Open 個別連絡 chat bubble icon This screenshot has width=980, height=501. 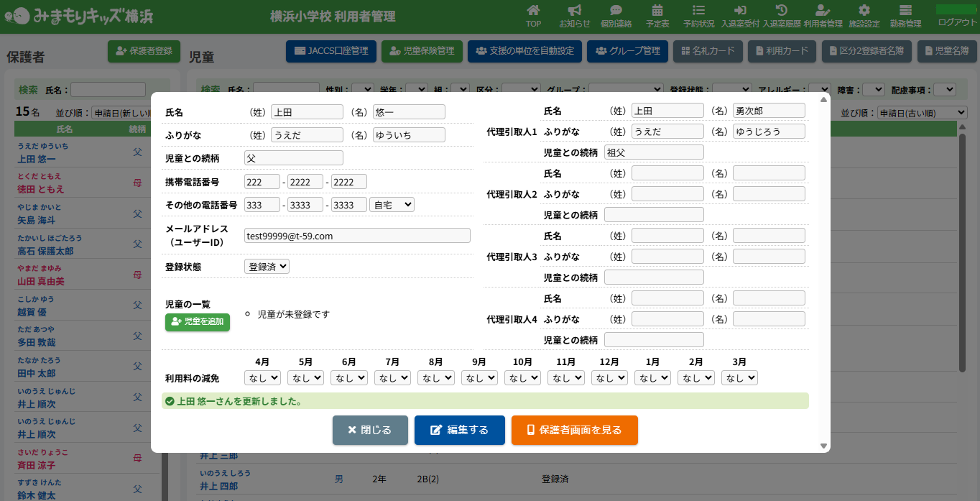pos(616,11)
